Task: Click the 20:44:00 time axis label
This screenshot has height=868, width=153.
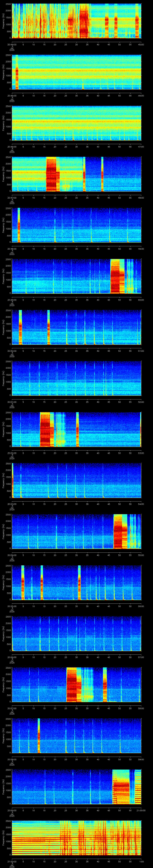Action: pos(12,44)
